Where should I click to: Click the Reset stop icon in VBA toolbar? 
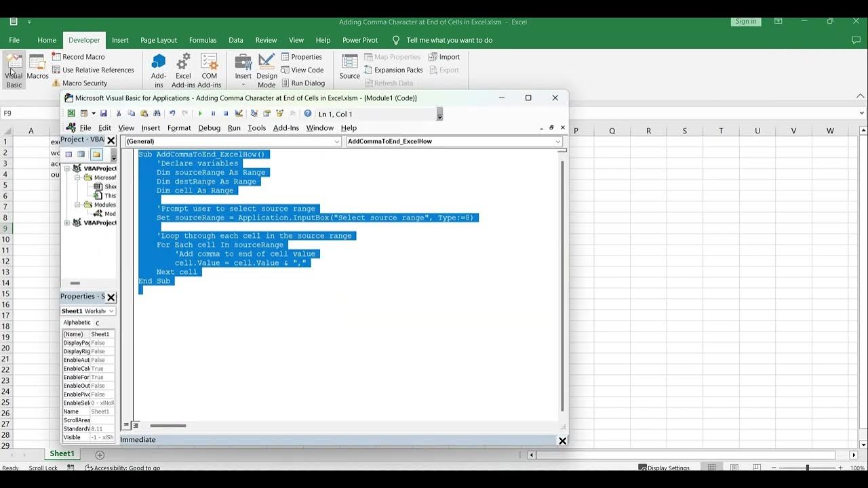pos(226,113)
